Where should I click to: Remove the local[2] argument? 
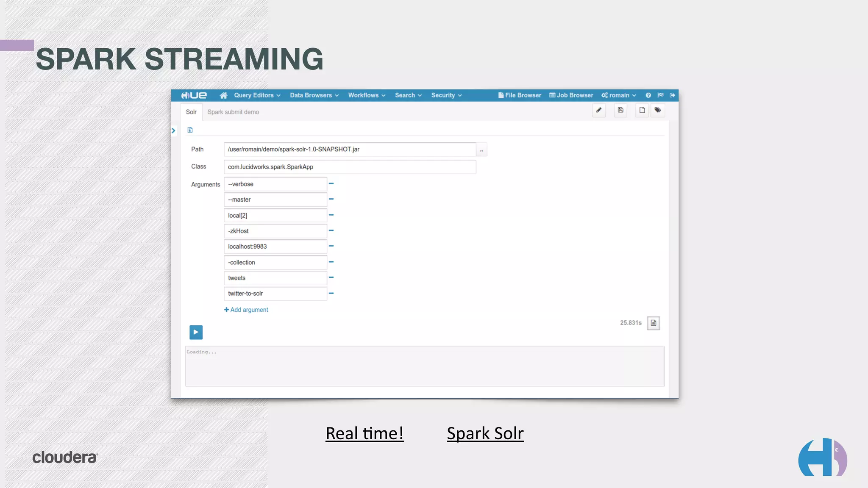pos(331,215)
